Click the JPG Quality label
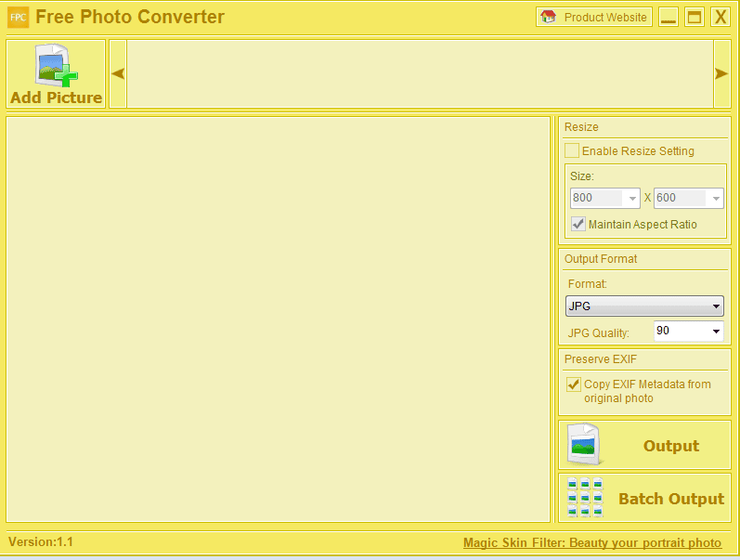 pyautogui.click(x=599, y=332)
